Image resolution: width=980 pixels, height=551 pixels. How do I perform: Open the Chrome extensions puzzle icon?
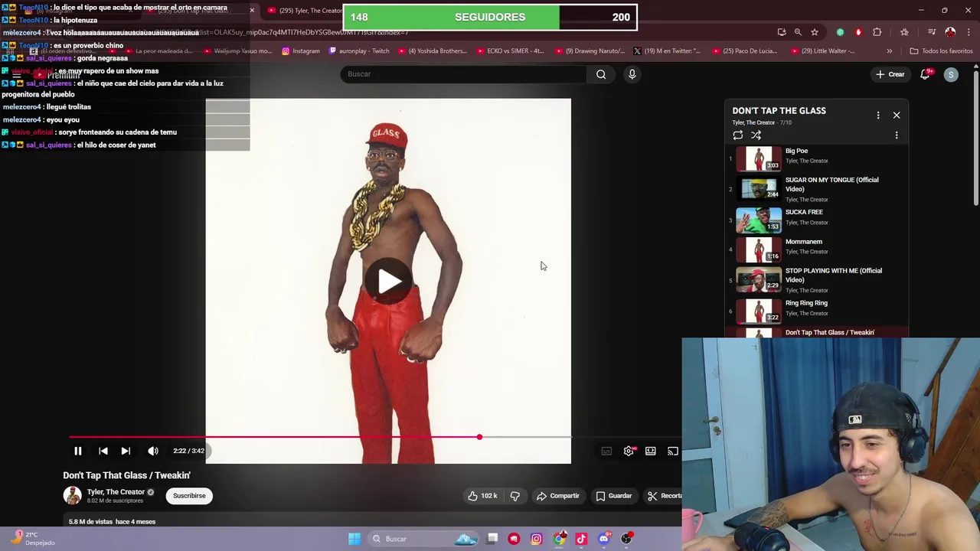pyautogui.click(x=877, y=32)
